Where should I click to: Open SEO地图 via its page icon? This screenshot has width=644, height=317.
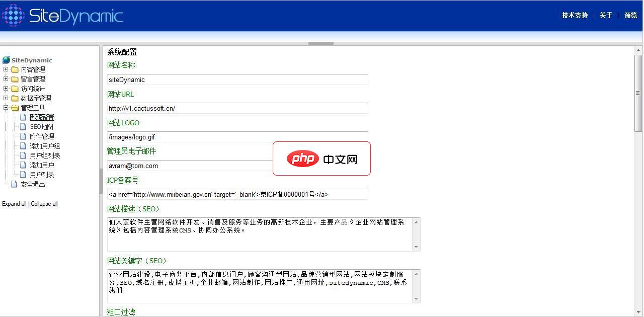(x=22, y=126)
